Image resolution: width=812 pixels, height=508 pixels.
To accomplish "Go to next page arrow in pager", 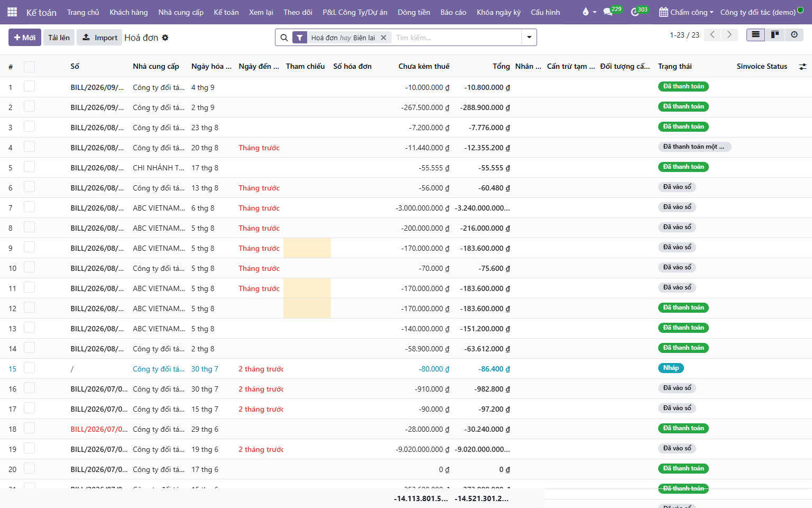I will (x=730, y=34).
